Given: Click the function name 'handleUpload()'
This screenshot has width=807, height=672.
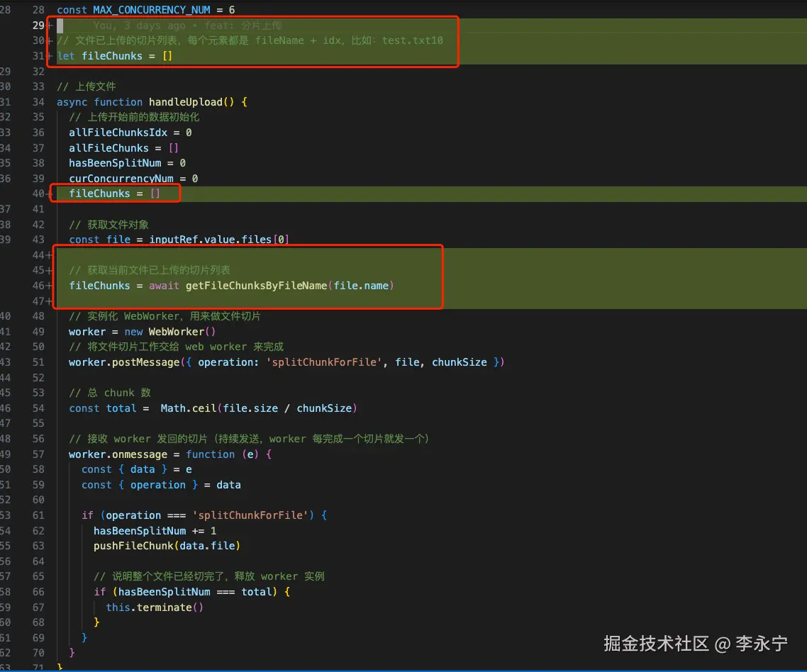Looking at the screenshot, I should click(x=191, y=102).
